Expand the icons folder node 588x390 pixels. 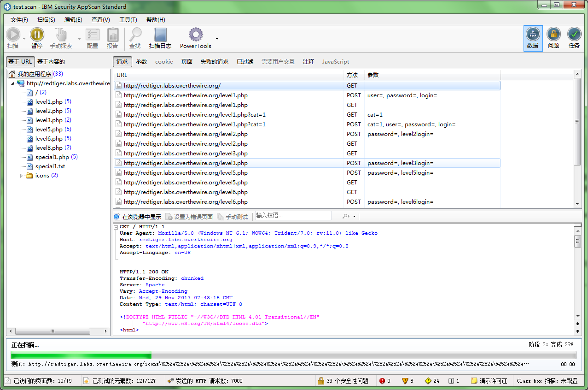21,176
